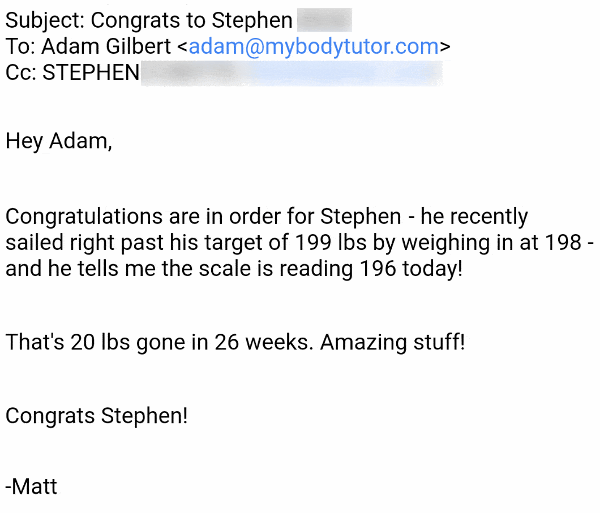The width and height of the screenshot is (600, 513).
Task: Click the "Cc:" label
Action: [x=22, y=72]
